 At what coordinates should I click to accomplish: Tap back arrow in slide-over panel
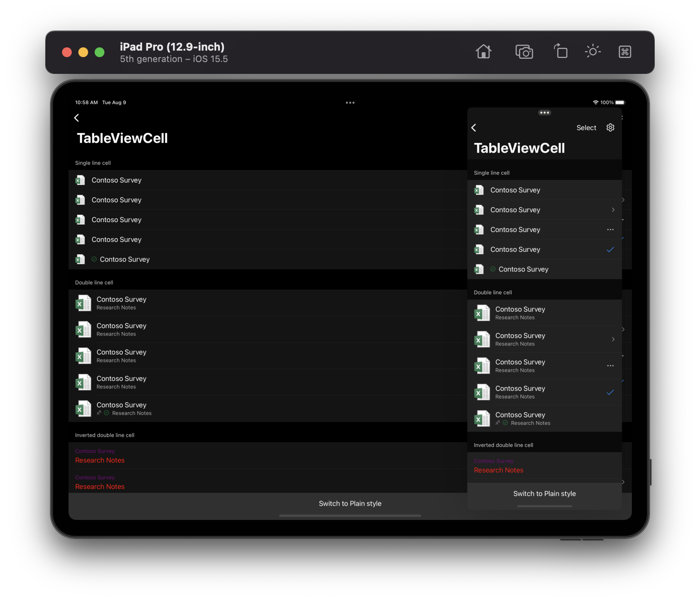[474, 128]
